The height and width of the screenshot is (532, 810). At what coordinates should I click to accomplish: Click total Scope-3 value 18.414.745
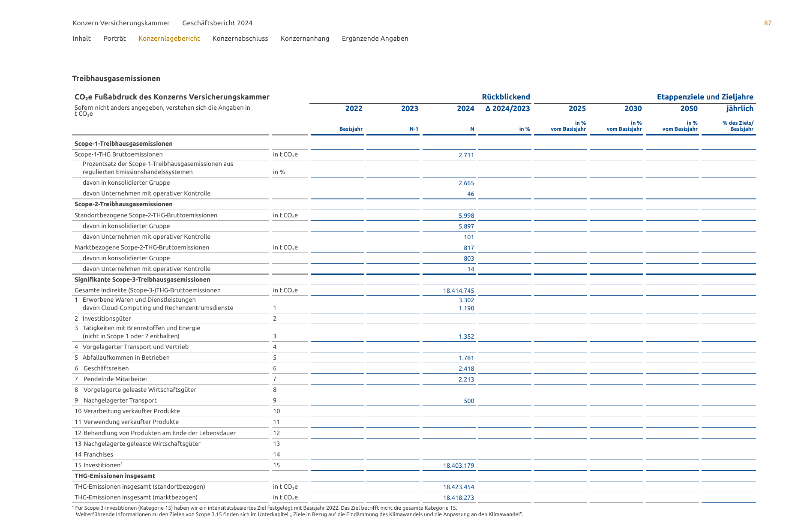click(x=459, y=291)
